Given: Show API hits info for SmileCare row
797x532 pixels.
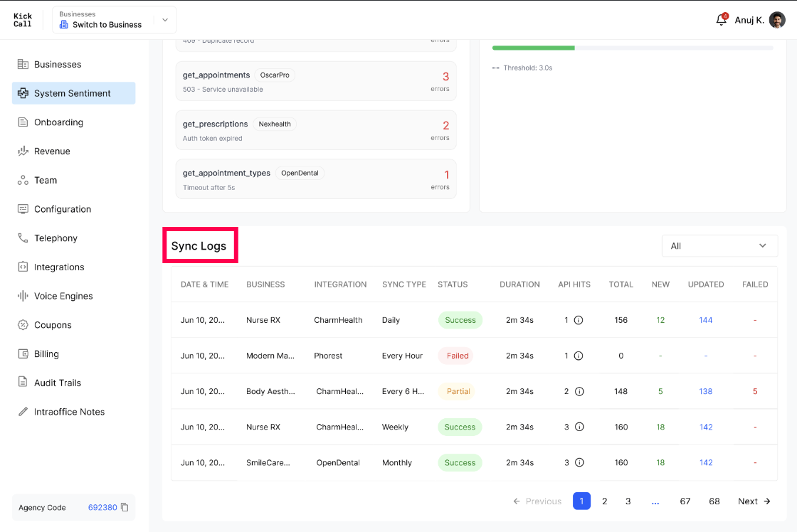Looking at the screenshot, I should point(579,462).
